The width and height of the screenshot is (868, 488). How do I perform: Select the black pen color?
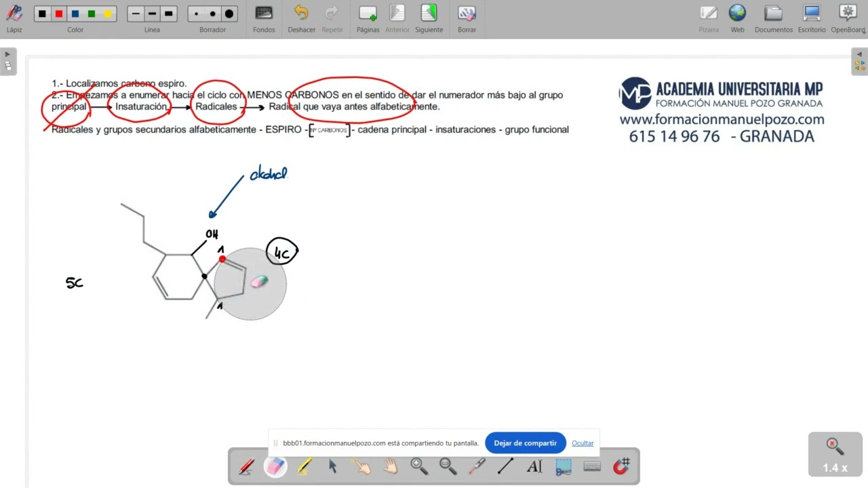(x=42, y=14)
